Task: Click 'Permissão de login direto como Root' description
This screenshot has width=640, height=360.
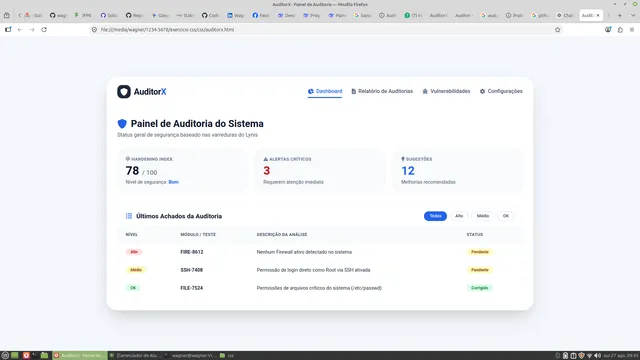Action: [313, 270]
